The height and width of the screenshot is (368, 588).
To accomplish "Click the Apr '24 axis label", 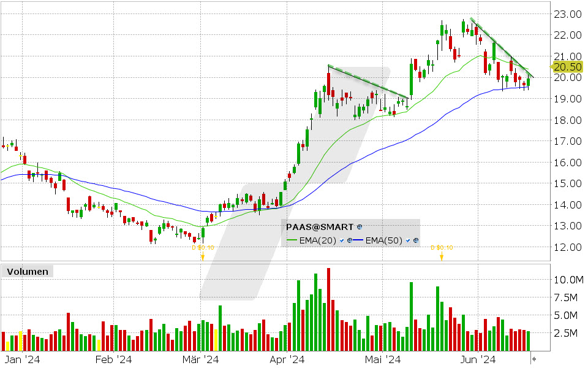I will pos(287,359).
